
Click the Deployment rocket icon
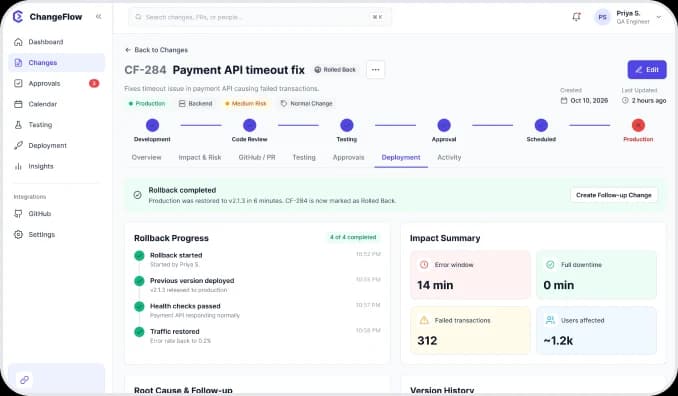(18, 146)
